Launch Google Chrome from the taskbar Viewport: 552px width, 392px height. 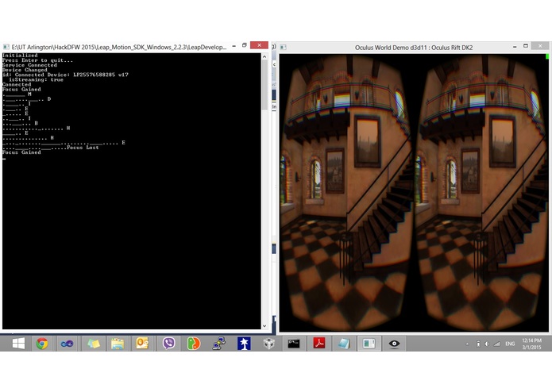coord(42,343)
